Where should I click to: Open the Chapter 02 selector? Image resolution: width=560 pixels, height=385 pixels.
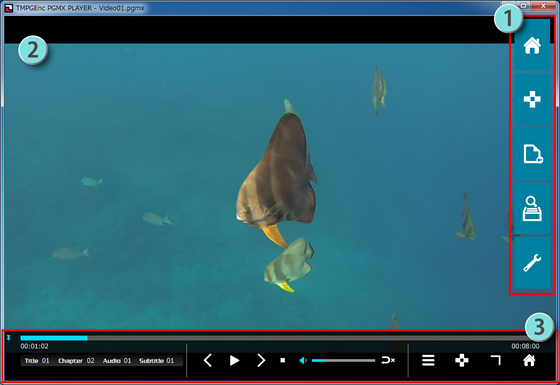76,361
